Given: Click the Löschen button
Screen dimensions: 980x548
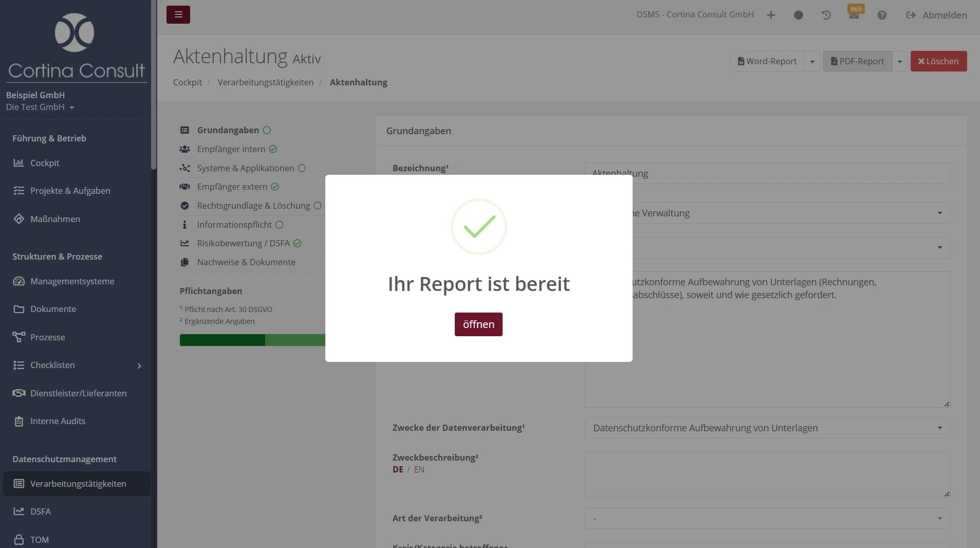Looking at the screenshot, I should 938,61.
